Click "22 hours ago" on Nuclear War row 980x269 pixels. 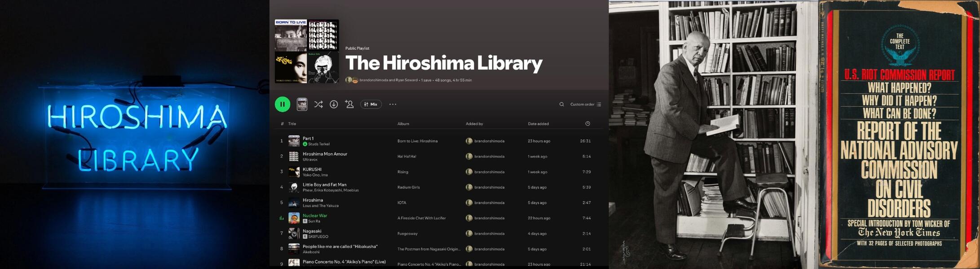pos(539,218)
